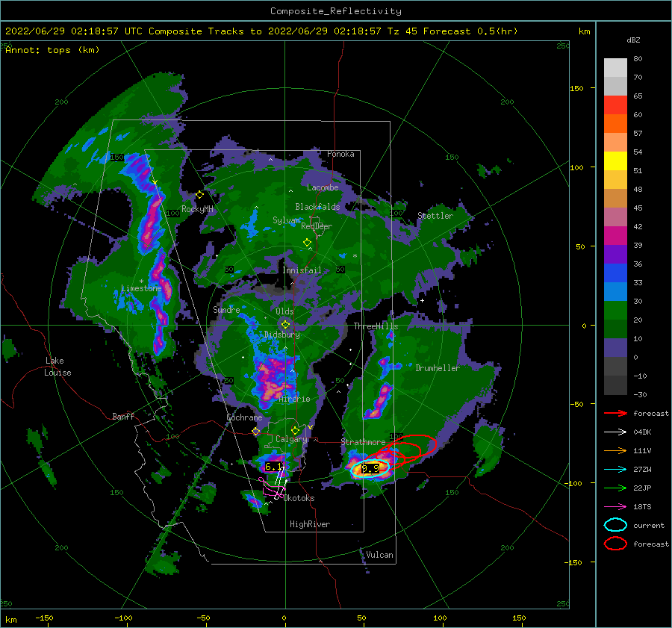Click the 65 dBZ red color swatch
Image resolution: width=672 pixels, height=628 pixels.
[x=615, y=105]
